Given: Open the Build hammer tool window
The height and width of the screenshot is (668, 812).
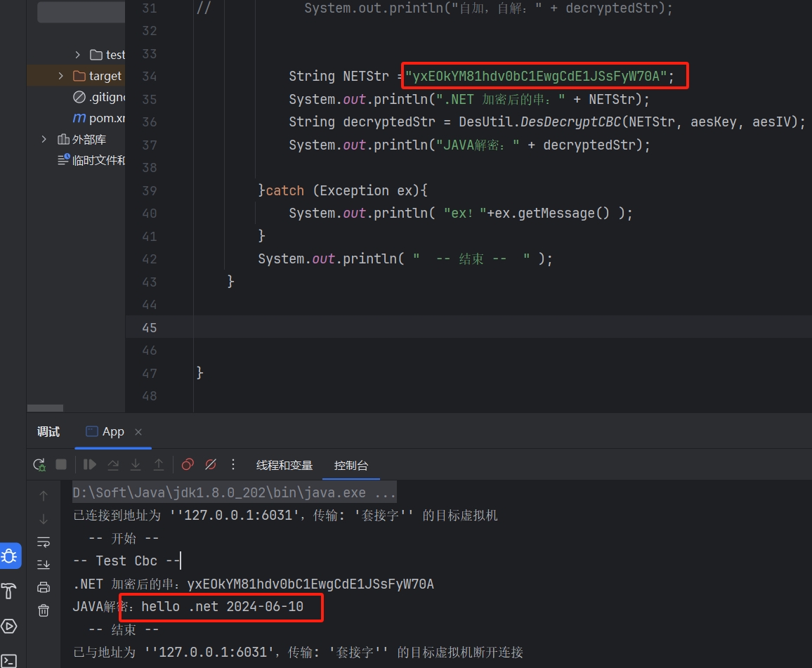Looking at the screenshot, I should click(x=9, y=590).
